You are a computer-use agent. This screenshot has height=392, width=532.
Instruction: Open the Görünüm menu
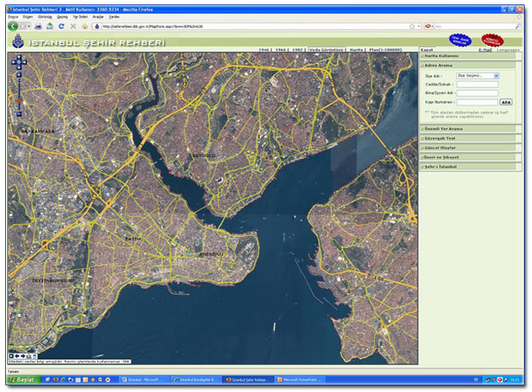click(x=45, y=17)
